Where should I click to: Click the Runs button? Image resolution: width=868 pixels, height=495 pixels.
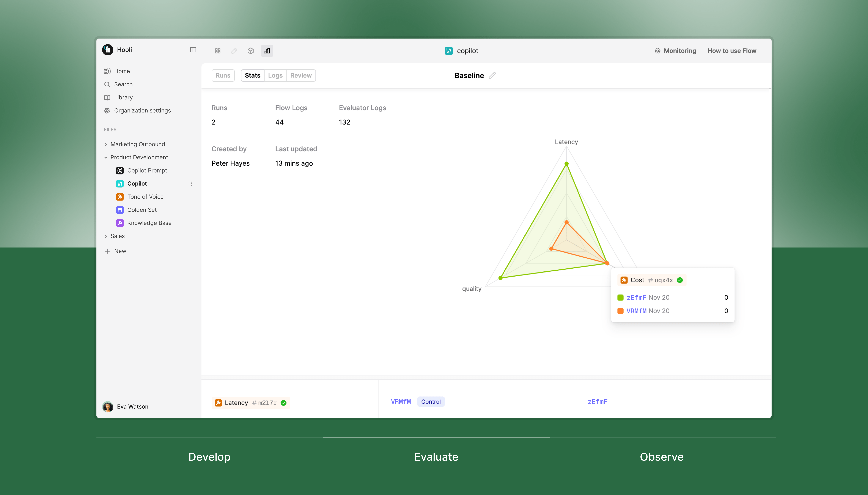(223, 75)
